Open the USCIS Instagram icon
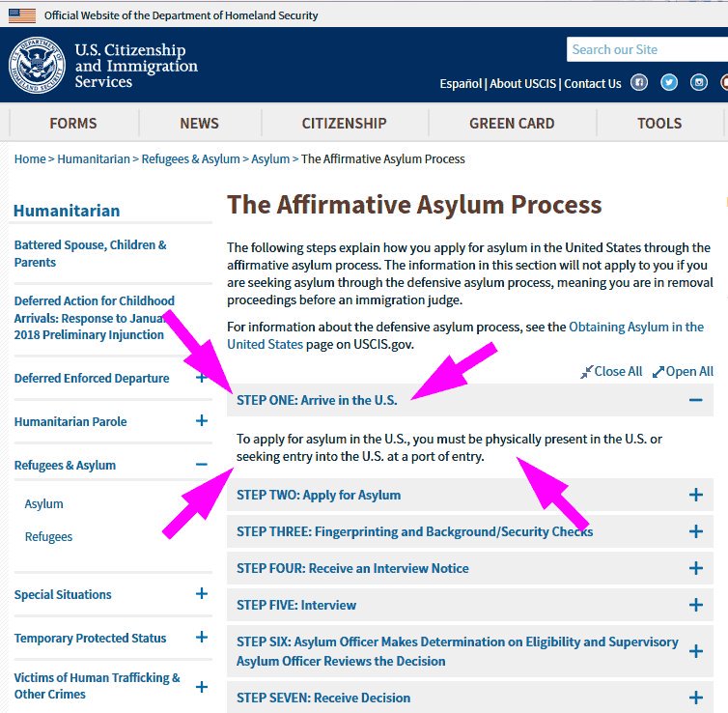728x713 pixels. pyautogui.click(x=699, y=83)
